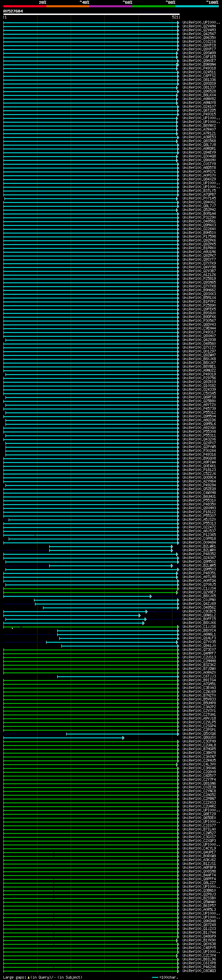The height and width of the screenshot is (980, 222).
Task: Select hit label UniRef100_B9R8N4
Action: point(199,64)
